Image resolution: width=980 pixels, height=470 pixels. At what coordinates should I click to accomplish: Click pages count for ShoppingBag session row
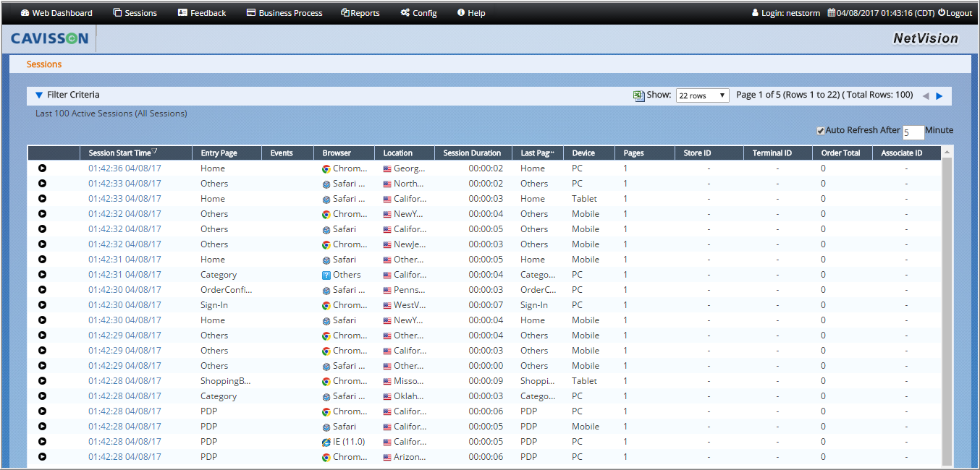625,381
